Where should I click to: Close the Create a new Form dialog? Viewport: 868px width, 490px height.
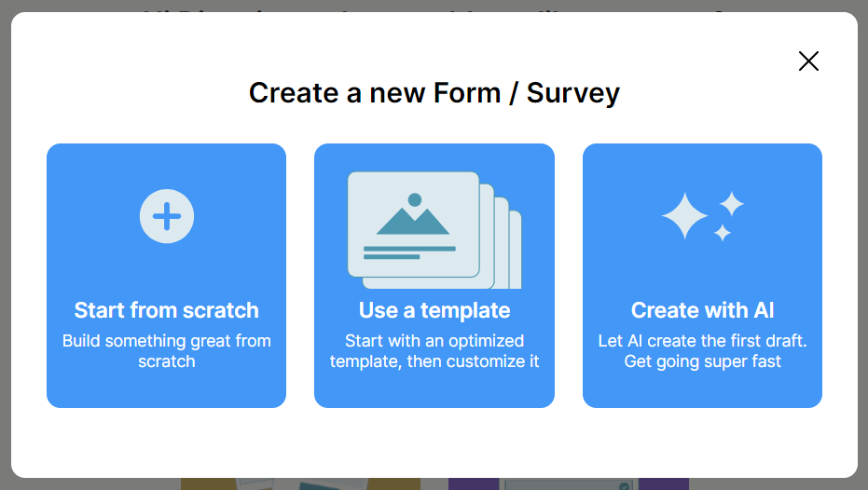point(808,61)
